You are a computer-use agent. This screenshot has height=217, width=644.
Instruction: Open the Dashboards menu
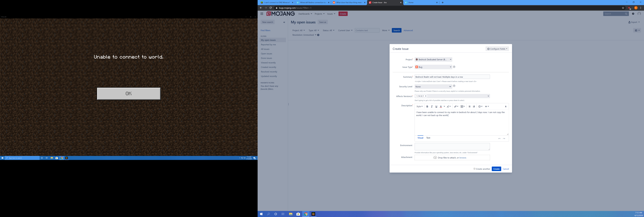click(305, 14)
